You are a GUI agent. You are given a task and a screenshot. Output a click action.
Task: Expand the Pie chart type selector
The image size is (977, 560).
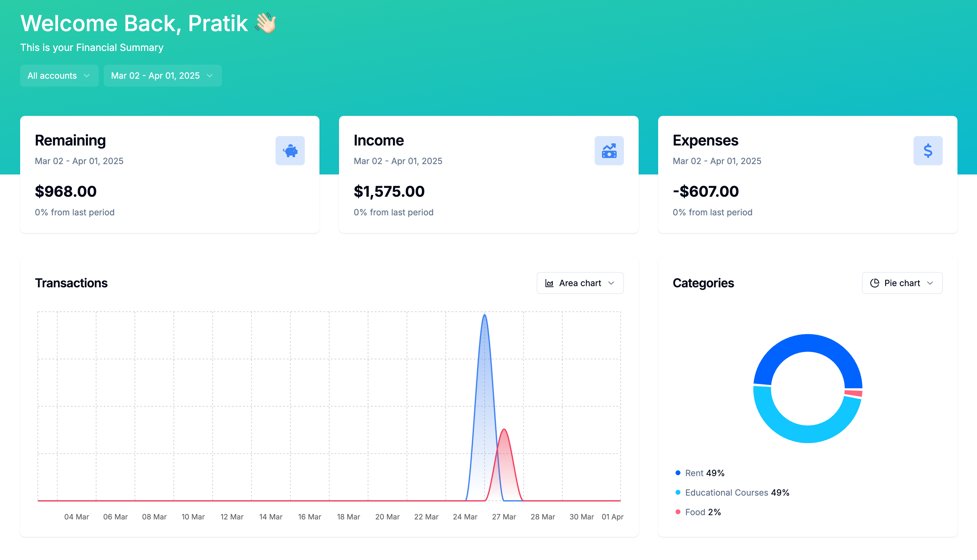(x=902, y=283)
